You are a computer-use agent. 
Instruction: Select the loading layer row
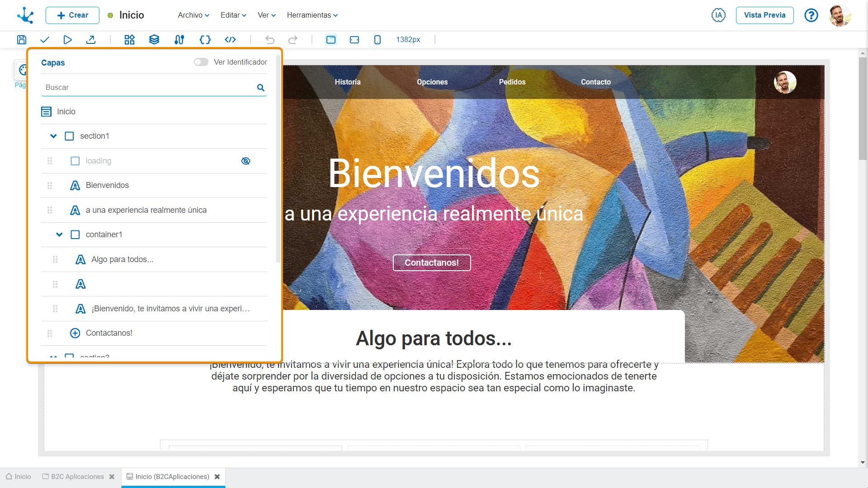pyautogui.click(x=154, y=161)
